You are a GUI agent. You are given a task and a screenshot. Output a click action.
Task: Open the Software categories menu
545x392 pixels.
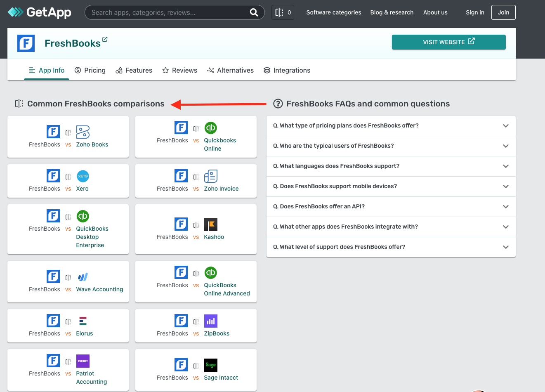pos(333,12)
